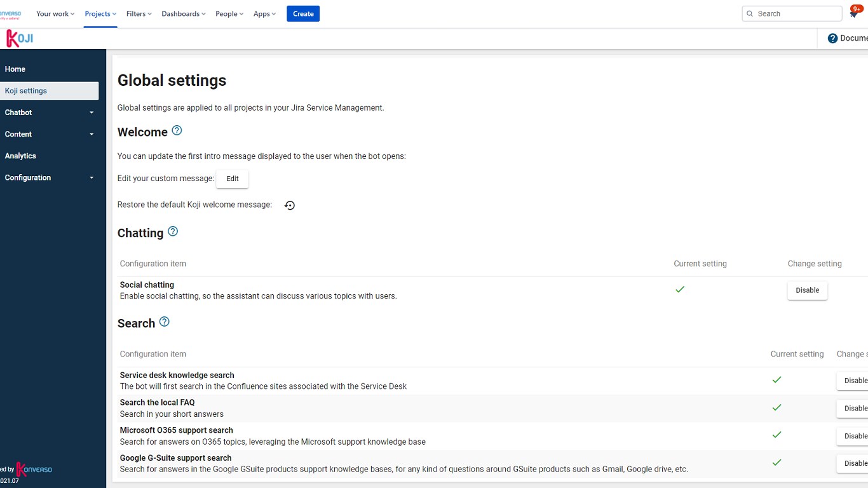Open the Documentation help icon
Viewport: 868px width, 488px height.
point(832,39)
